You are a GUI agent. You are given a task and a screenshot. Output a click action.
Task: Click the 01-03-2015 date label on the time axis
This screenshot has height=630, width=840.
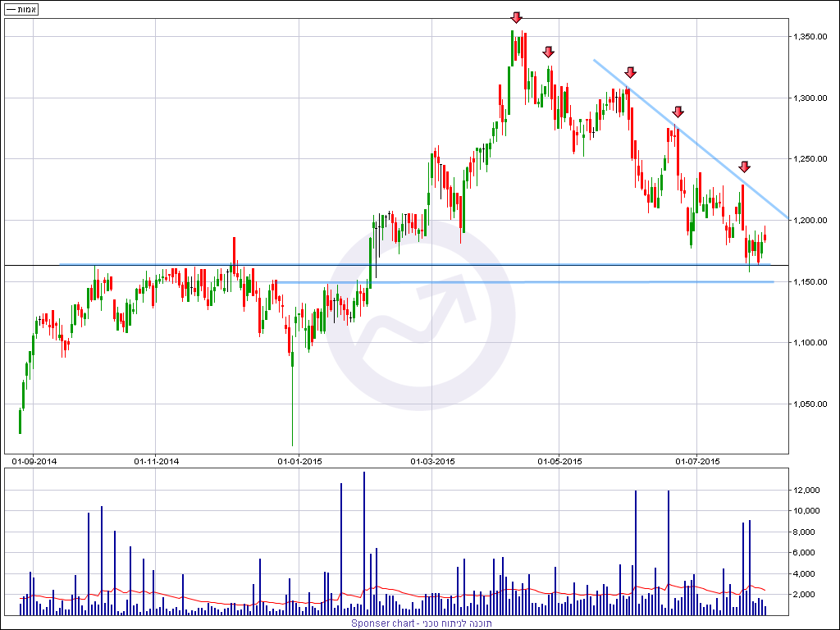coord(431,461)
